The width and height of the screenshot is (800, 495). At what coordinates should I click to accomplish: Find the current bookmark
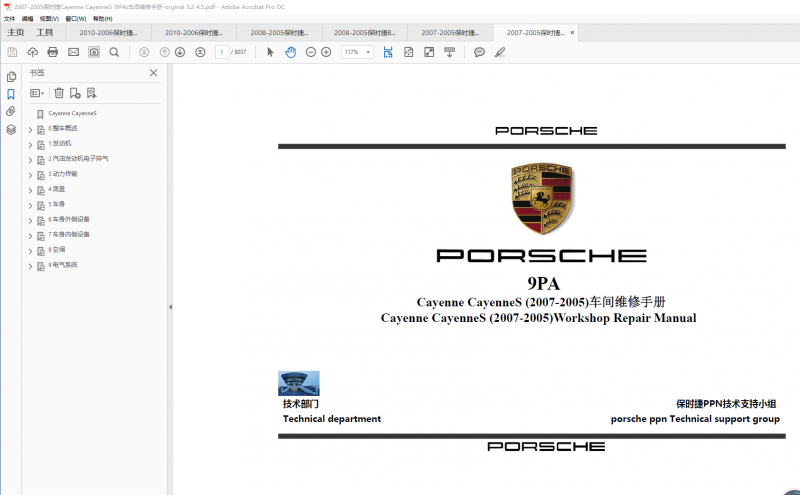pyautogui.click(x=91, y=93)
